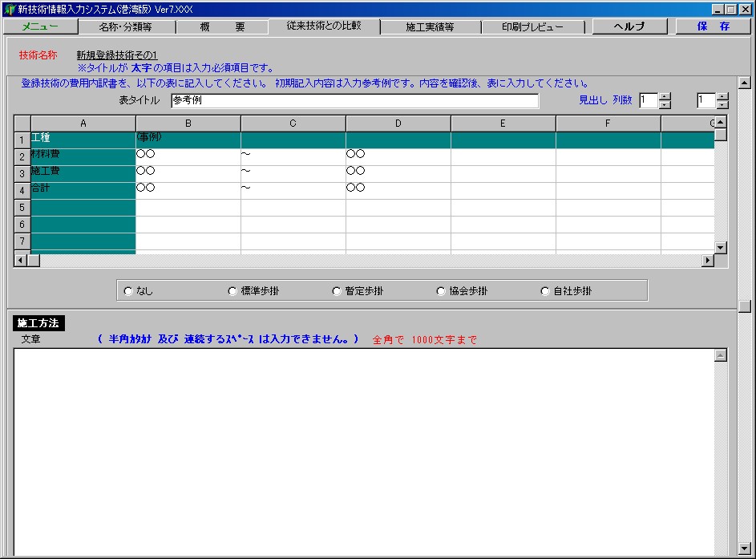Decrease the 見出し 列数 spinner value
The width and height of the screenshot is (756, 559).
coord(665,105)
